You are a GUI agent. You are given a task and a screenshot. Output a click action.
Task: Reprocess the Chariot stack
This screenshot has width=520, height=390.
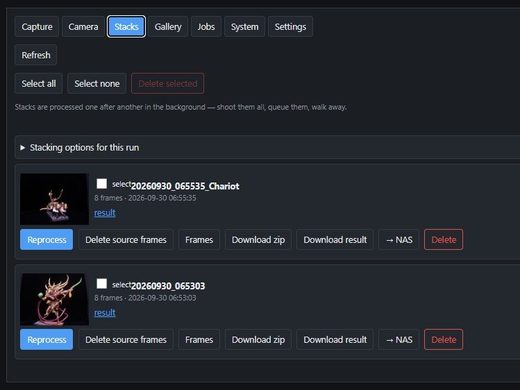[x=47, y=240]
